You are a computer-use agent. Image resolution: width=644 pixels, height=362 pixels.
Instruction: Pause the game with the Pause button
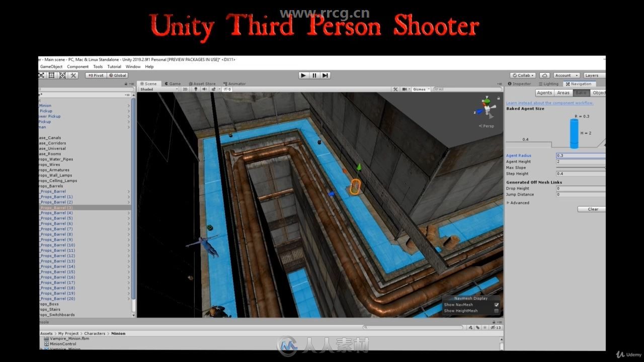click(x=314, y=75)
